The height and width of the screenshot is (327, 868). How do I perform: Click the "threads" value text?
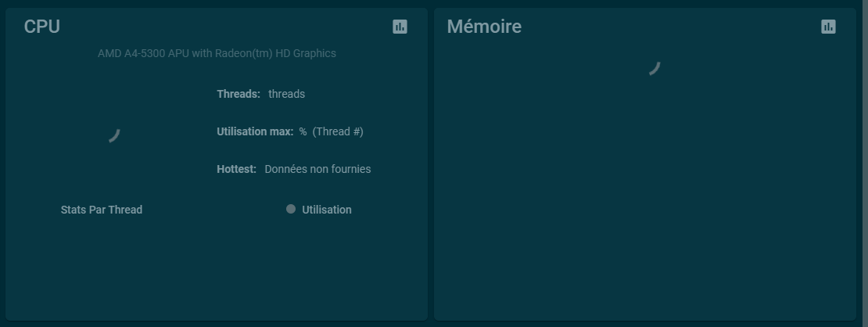(286, 94)
